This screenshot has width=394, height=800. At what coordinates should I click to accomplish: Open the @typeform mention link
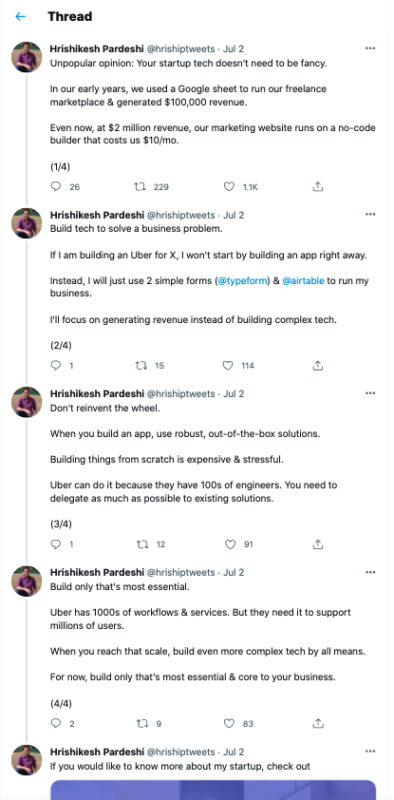(242, 281)
